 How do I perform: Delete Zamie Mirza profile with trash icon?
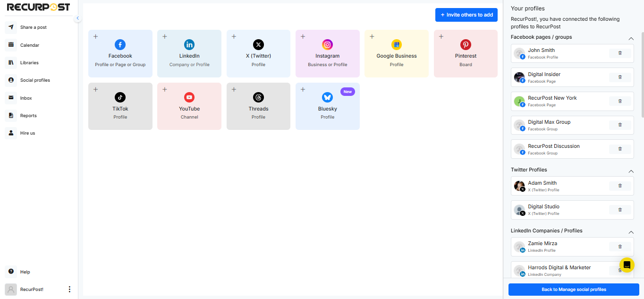(x=620, y=247)
